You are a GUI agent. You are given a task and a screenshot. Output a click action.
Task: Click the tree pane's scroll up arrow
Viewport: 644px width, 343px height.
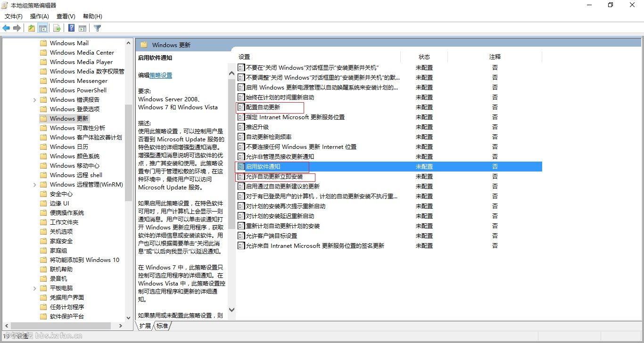pos(128,43)
